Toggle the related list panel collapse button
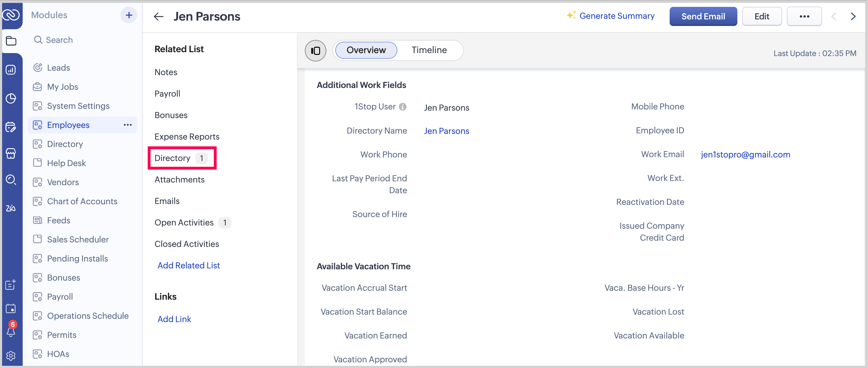This screenshot has height=368, width=868. coord(315,51)
